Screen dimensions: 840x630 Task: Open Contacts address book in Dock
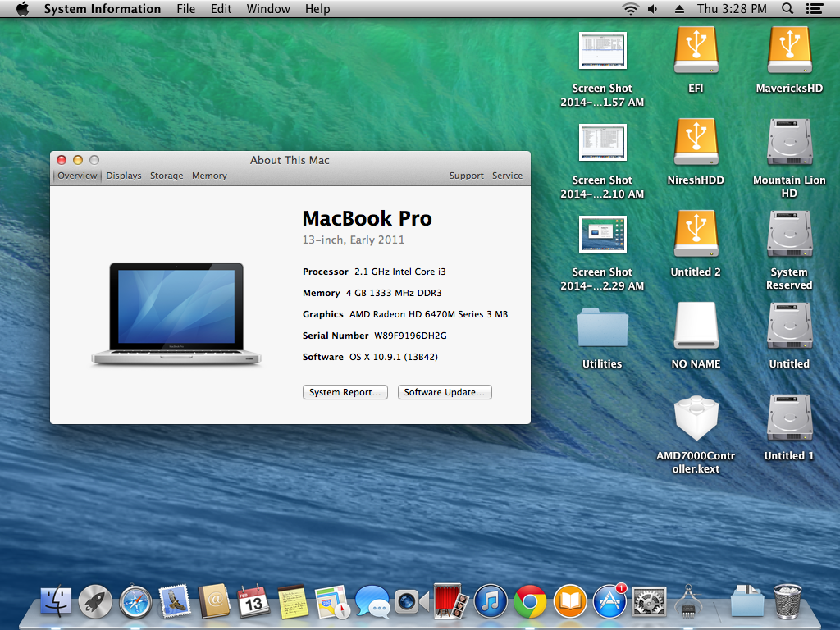(214, 601)
